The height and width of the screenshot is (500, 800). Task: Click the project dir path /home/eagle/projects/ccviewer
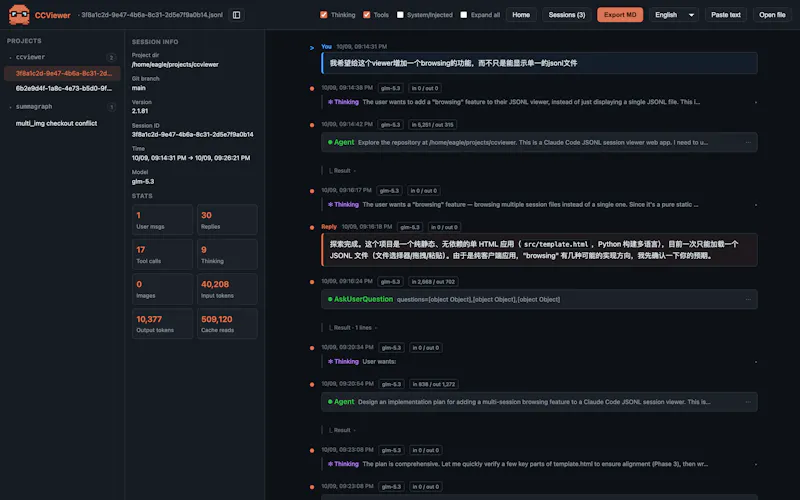[x=175, y=64]
